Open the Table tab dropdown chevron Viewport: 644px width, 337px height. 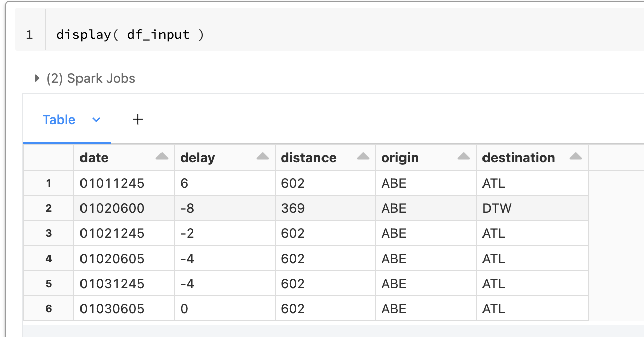(x=96, y=120)
